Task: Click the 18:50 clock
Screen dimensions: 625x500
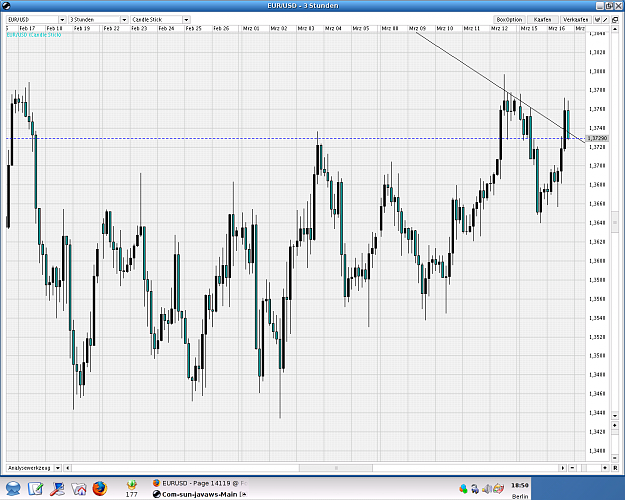Action: 520,485
